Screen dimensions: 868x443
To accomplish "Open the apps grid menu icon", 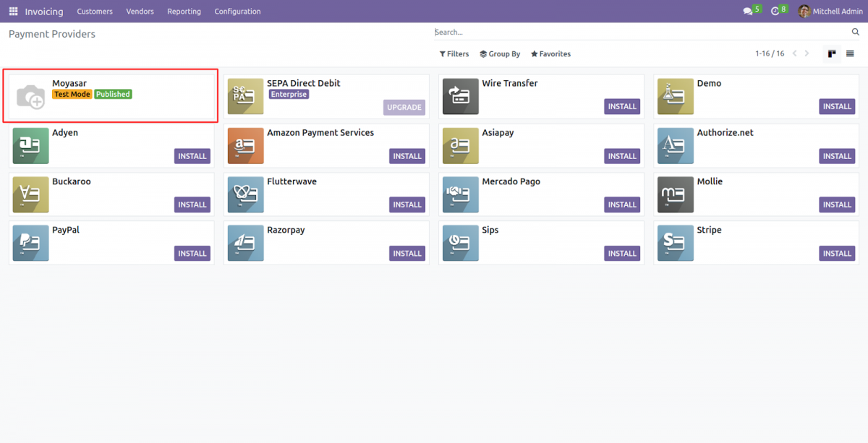I will [12, 11].
